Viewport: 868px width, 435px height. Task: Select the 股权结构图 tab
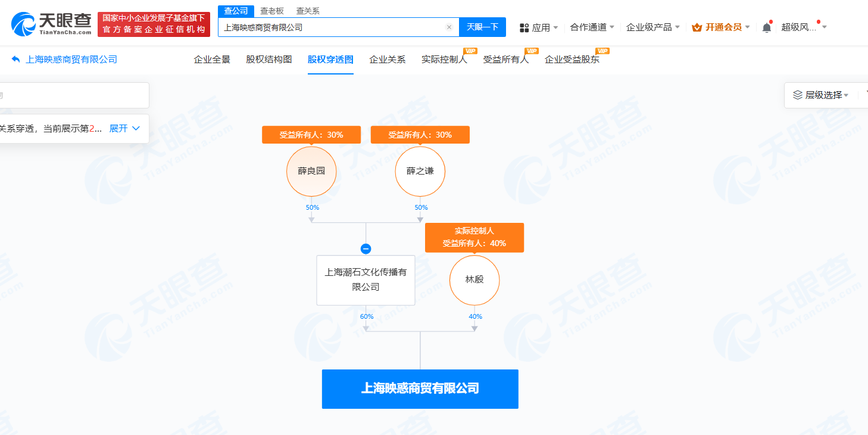[268, 60]
